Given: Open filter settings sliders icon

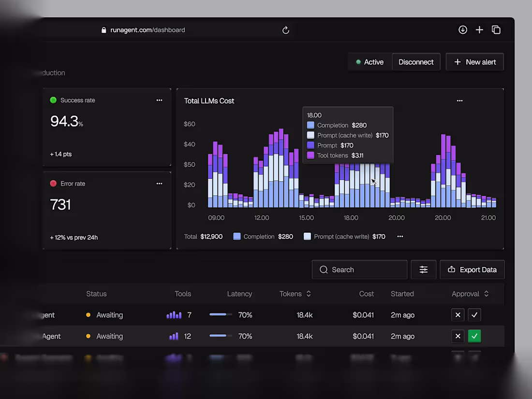Looking at the screenshot, I should 424,269.
